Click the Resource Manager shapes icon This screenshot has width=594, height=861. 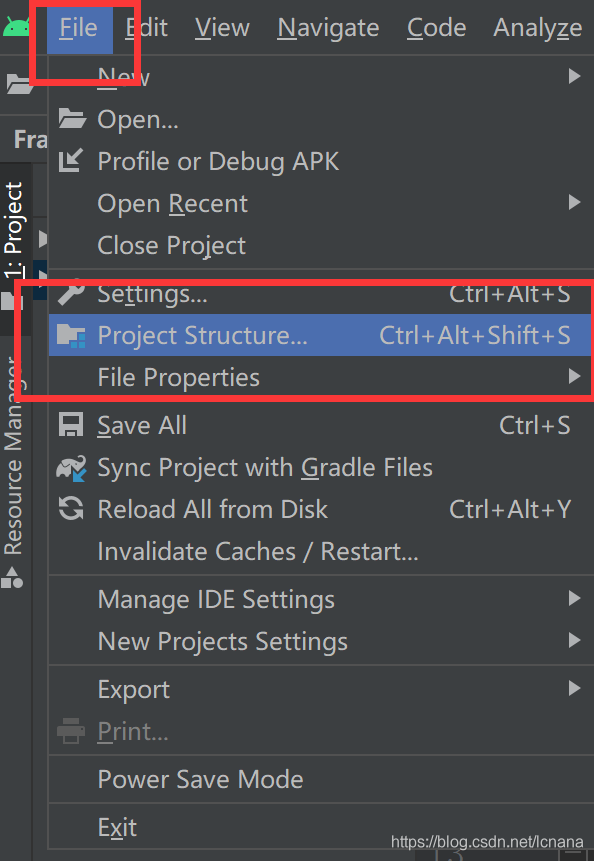pos(12,578)
